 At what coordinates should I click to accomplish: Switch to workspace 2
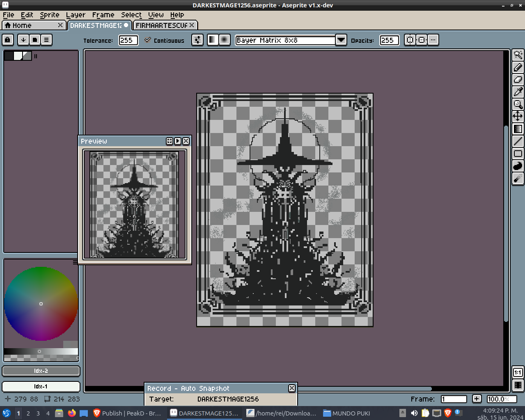[x=28, y=413]
